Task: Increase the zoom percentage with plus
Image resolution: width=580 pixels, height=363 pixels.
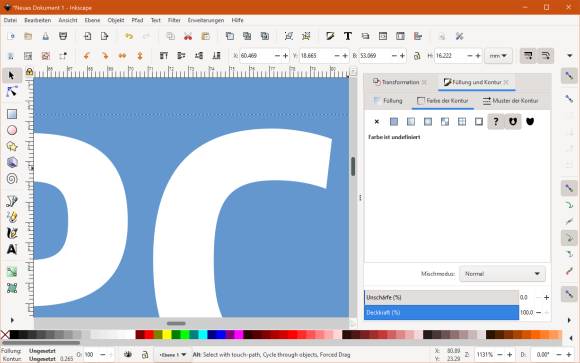Action: pos(509,354)
